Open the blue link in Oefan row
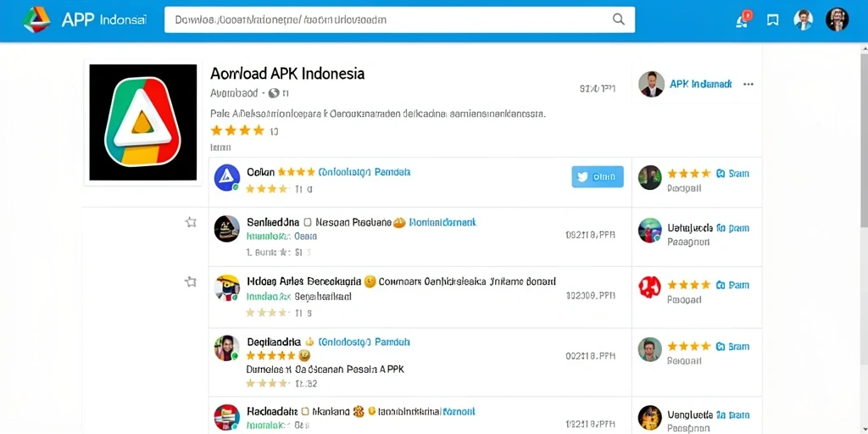Image resolution: width=868 pixels, height=434 pixels. tap(364, 172)
